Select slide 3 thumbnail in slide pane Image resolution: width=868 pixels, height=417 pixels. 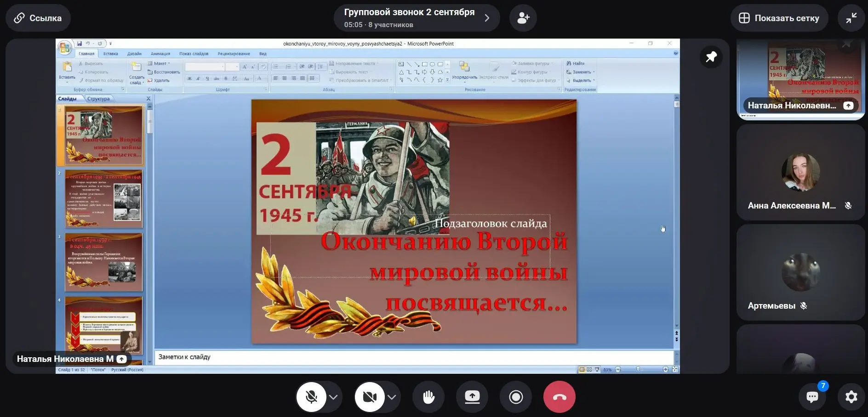(x=104, y=262)
